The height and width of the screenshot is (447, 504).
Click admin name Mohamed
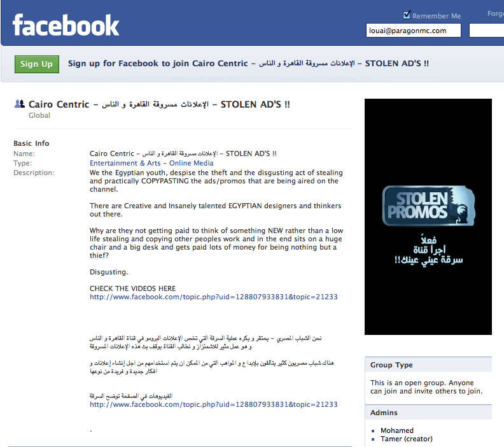(x=397, y=430)
